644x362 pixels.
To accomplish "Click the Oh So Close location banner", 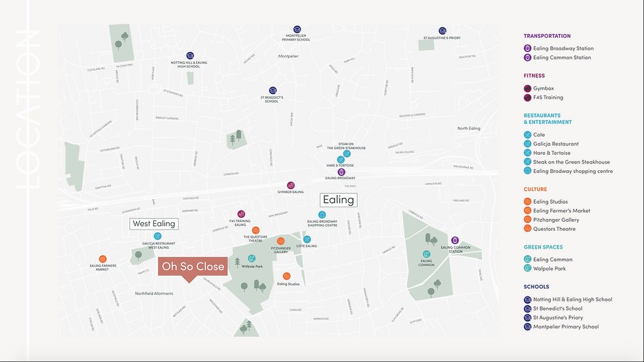I will click(193, 266).
